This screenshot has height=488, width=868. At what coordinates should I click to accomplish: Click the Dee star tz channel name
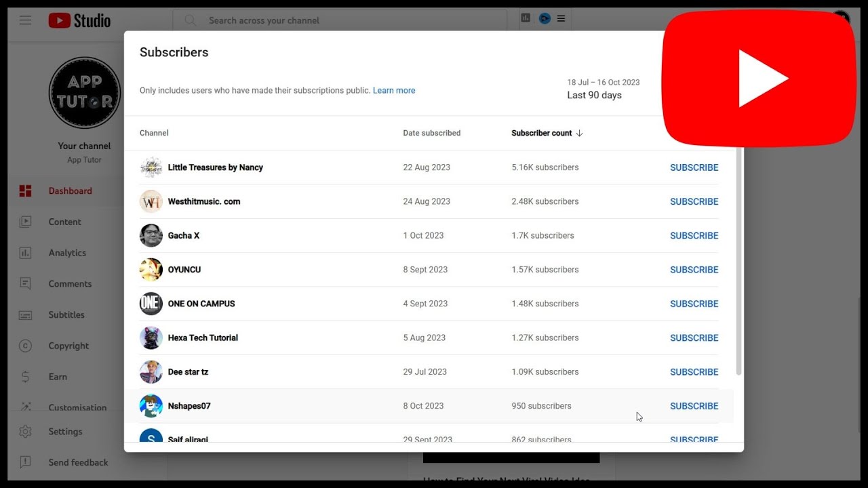[188, 371]
